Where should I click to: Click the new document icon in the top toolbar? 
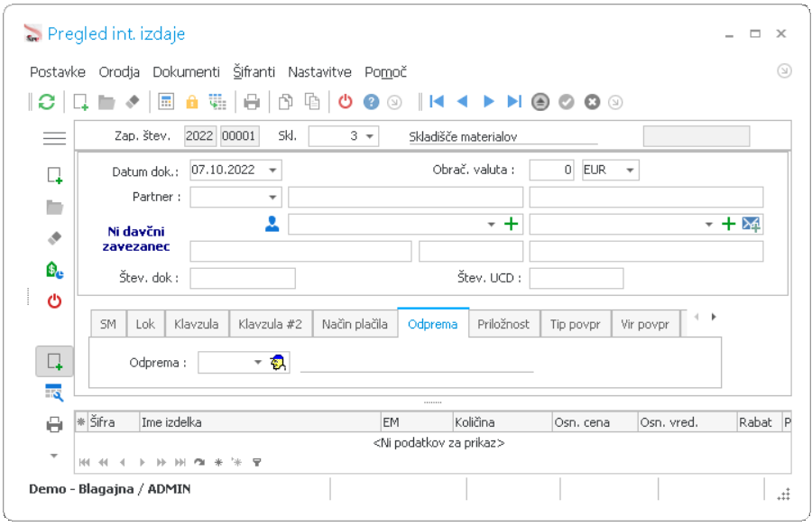tap(81, 102)
